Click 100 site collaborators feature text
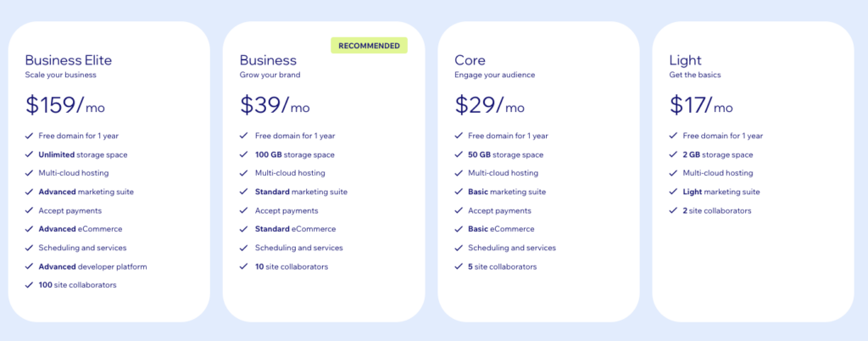The width and height of the screenshot is (868, 341). [77, 285]
